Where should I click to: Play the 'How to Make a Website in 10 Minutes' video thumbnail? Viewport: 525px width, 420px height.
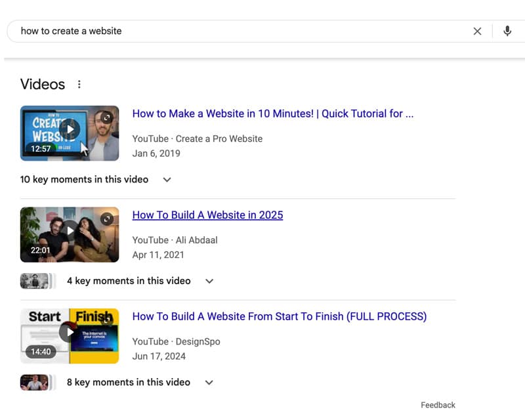pyautogui.click(x=70, y=133)
